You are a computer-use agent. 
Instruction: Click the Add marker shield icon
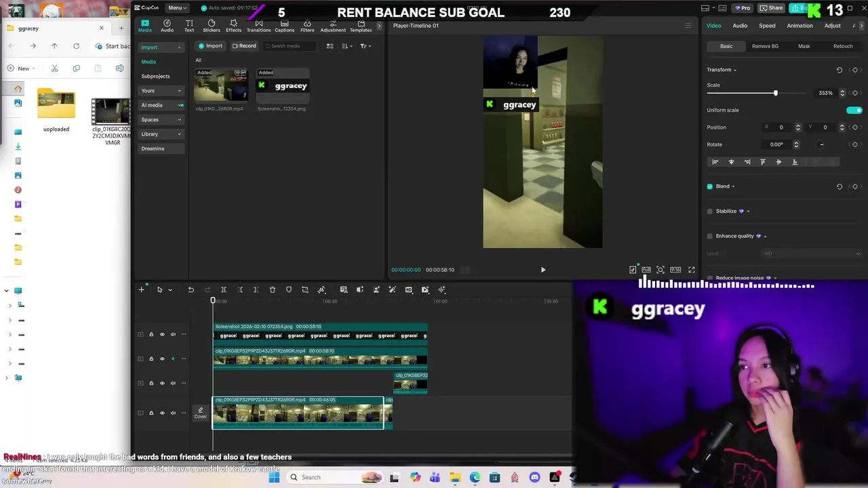(x=289, y=290)
